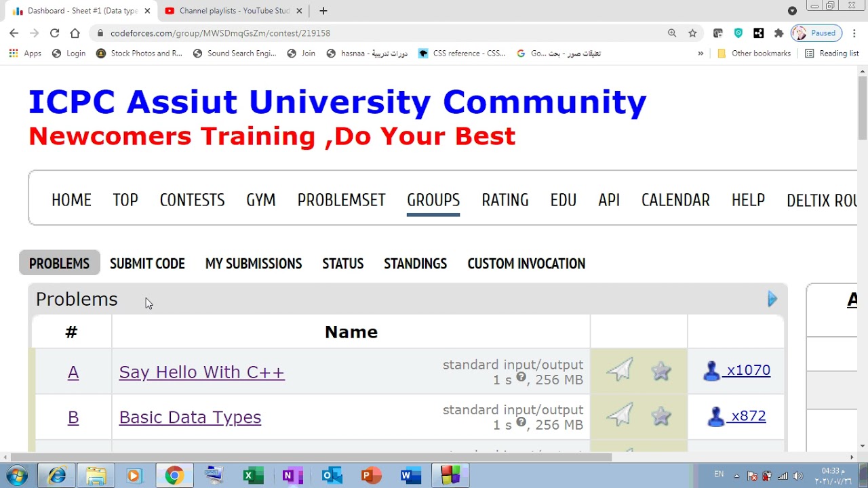Bookmark this page with the star icon
This screenshot has width=868, height=488.
692,33
